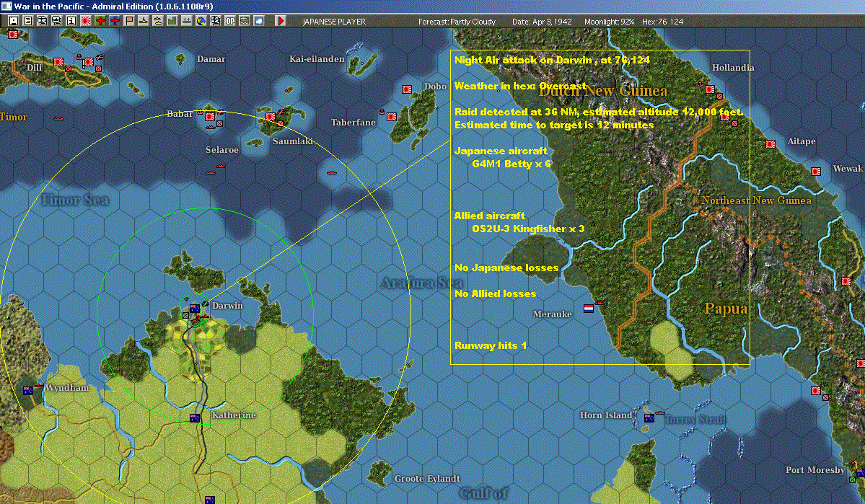This screenshot has width=865, height=504.
Task: Click the globe toolbar icon
Action: (201, 21)
